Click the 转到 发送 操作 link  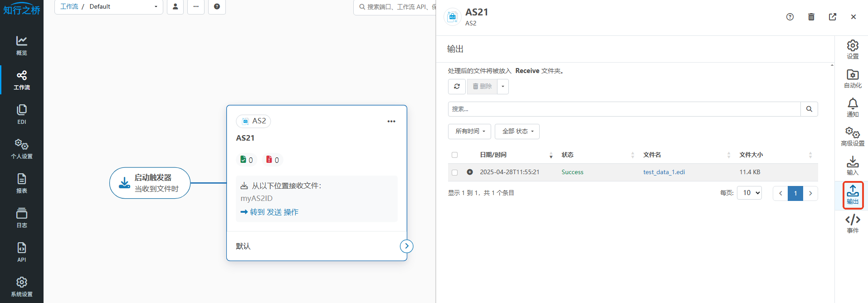(x=273, y=212)
